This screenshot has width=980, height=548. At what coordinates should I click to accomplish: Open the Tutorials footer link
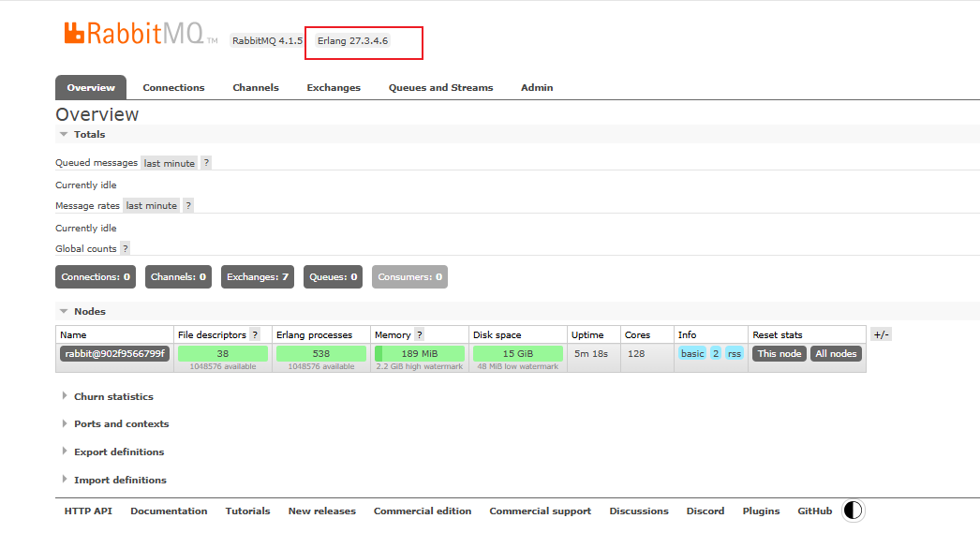247,511
